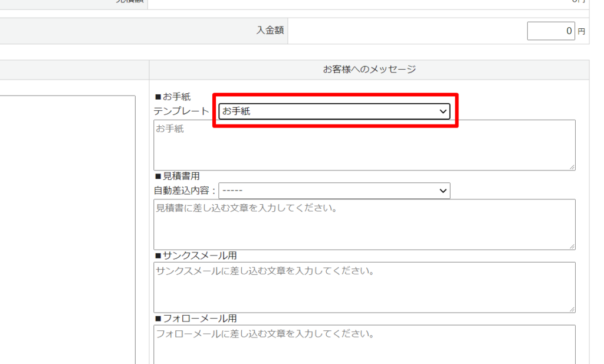Click the テンプレート label

pyautogui.click(x=182, y=112)
